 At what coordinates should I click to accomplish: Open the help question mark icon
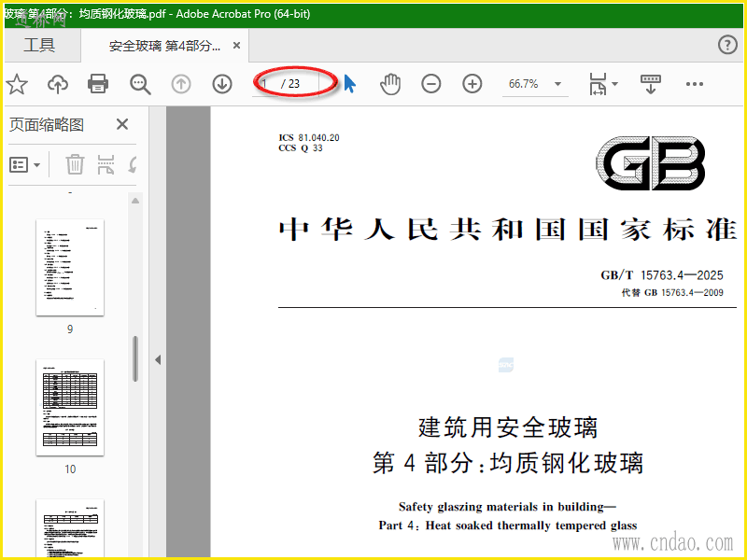(727, 45)
